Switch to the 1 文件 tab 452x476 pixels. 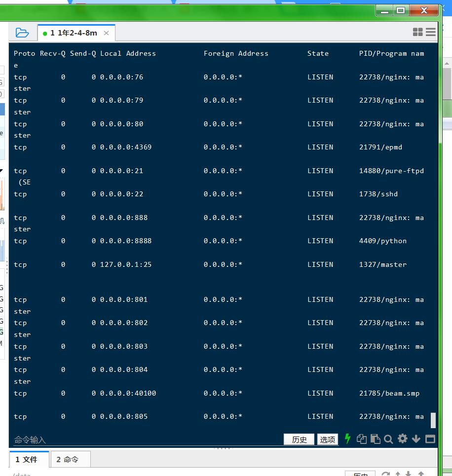[29, 460]
